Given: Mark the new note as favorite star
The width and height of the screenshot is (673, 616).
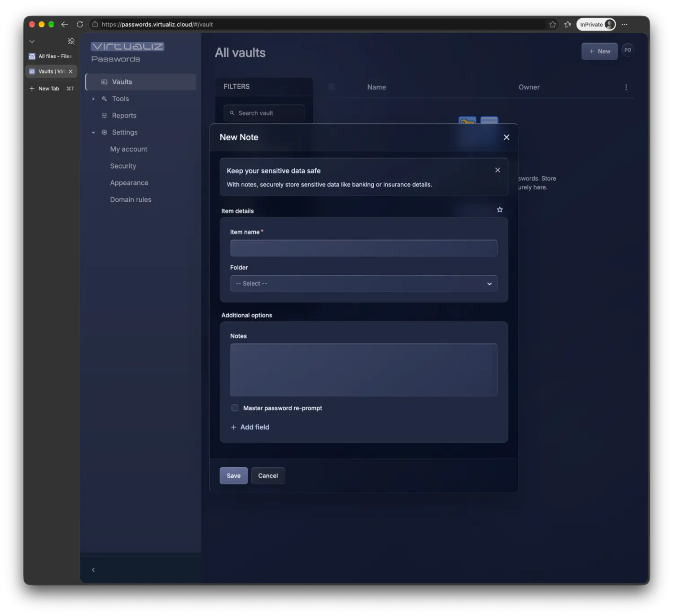Looking at the screenshot, I should tap(499, 210).
